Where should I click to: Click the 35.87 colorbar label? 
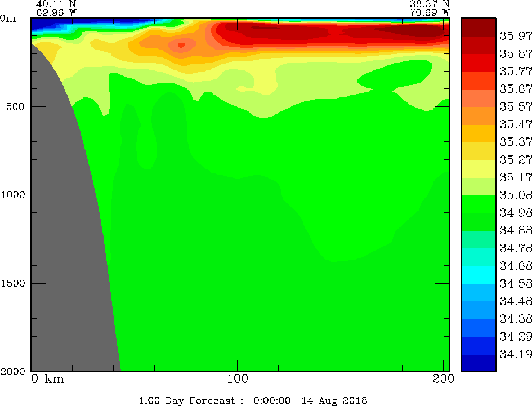tap(515, 53)
